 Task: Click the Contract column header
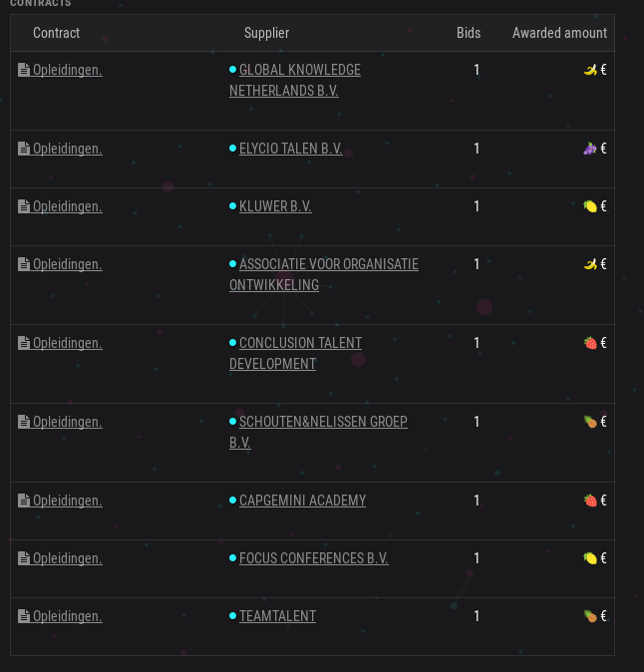[56, 33]
